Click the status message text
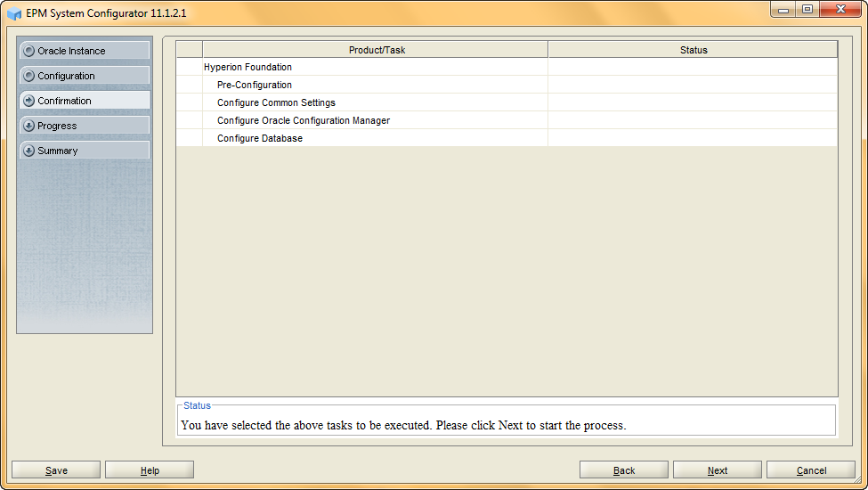868x490 pixels. click(x=403, y=425)
